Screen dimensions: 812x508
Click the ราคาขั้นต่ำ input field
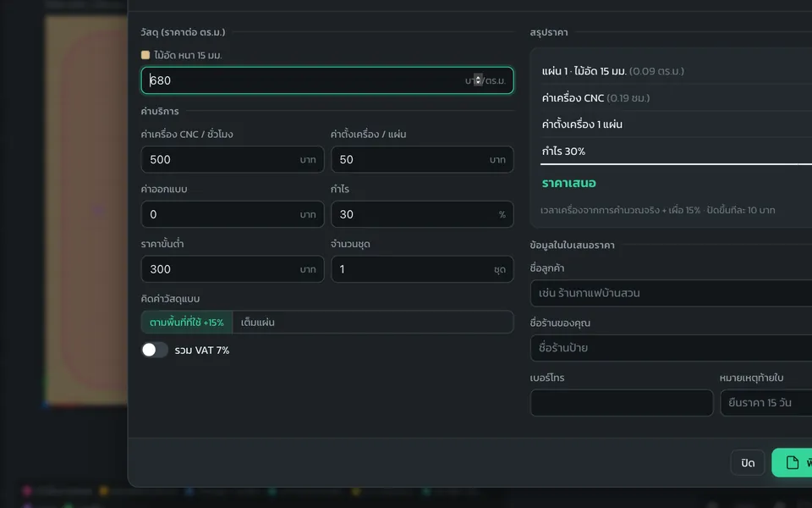coord(233,269)
